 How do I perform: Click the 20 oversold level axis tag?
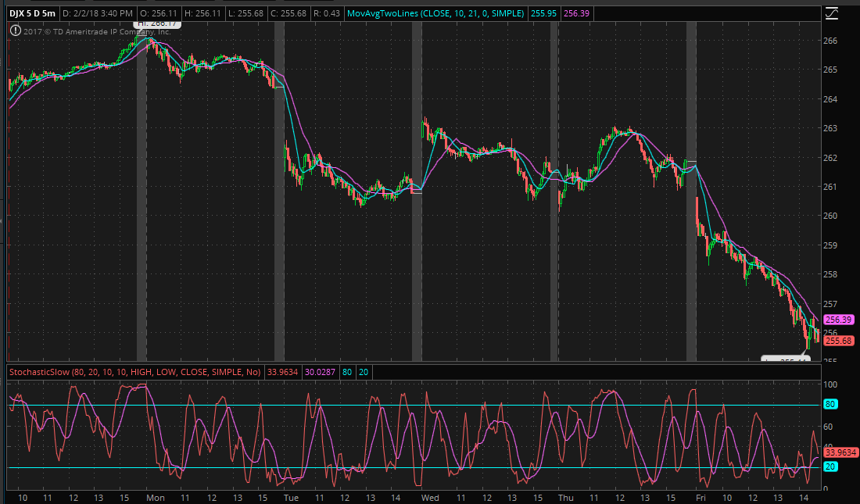tap(831, 466)
